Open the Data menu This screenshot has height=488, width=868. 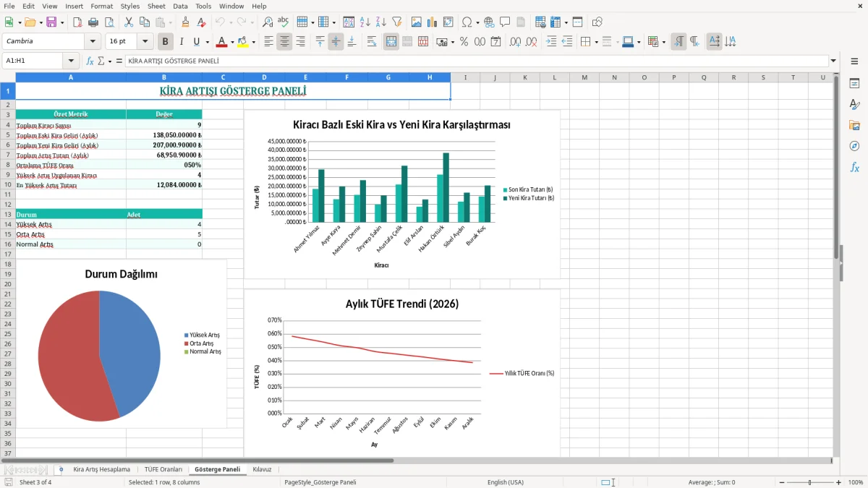pos(180,6)
